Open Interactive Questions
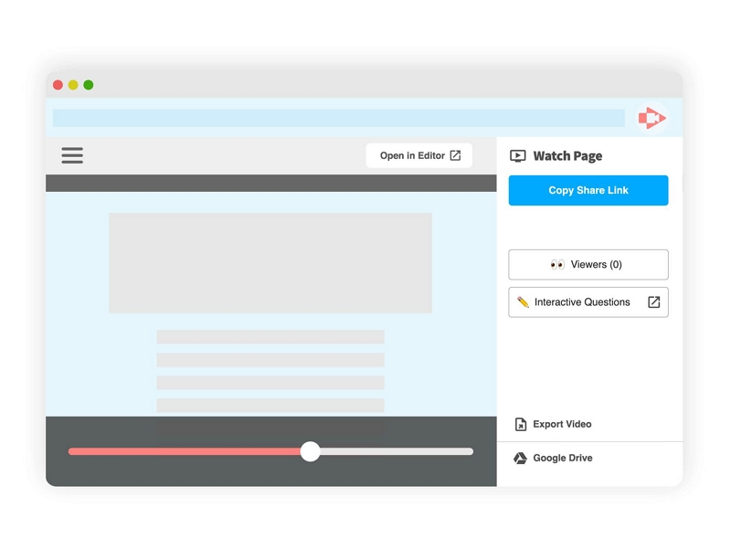Screen dimensions: 731x560 (x=588, y=302)
